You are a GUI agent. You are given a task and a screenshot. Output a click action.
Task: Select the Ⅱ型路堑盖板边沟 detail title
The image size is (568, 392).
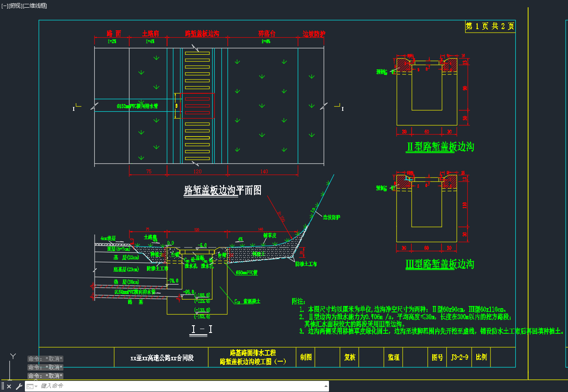440,147
